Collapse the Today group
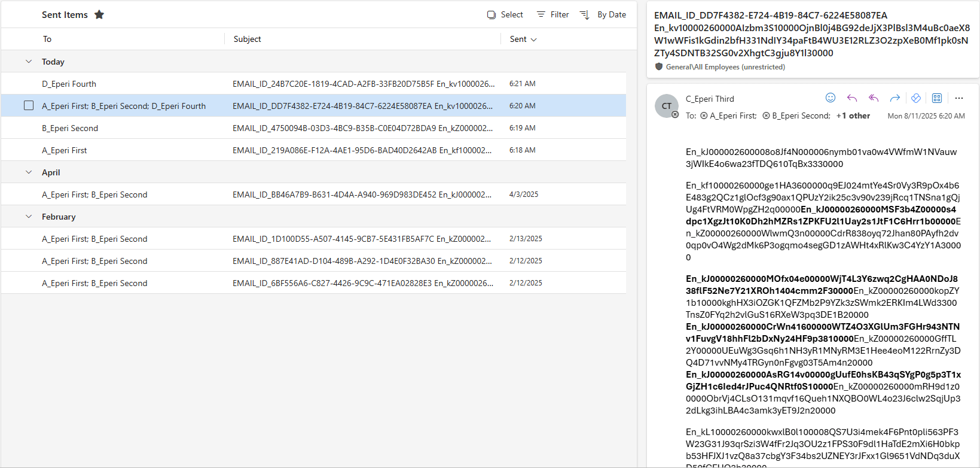Screen dimensions: 980x468 (x=29, y=62)
